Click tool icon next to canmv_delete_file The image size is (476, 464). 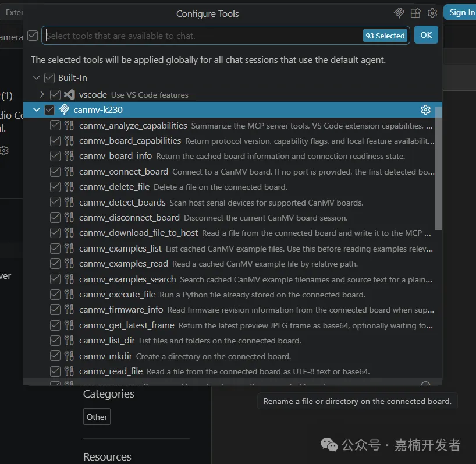coord(69,187)
